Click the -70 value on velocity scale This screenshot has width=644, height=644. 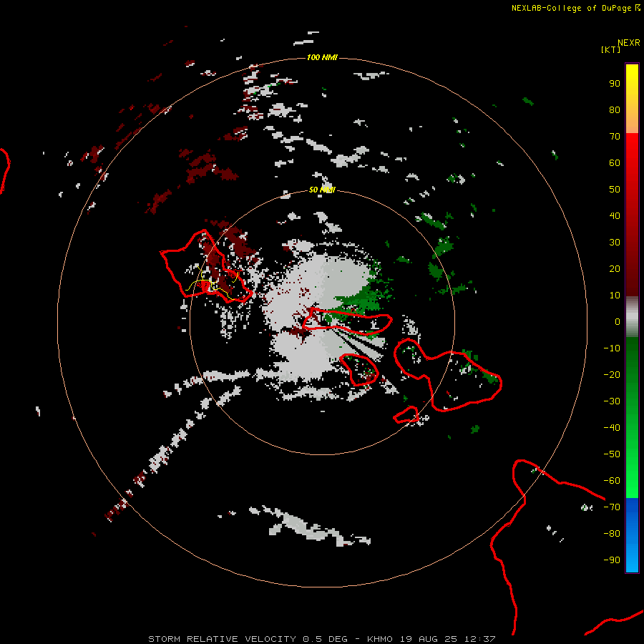tap(612, 507)
